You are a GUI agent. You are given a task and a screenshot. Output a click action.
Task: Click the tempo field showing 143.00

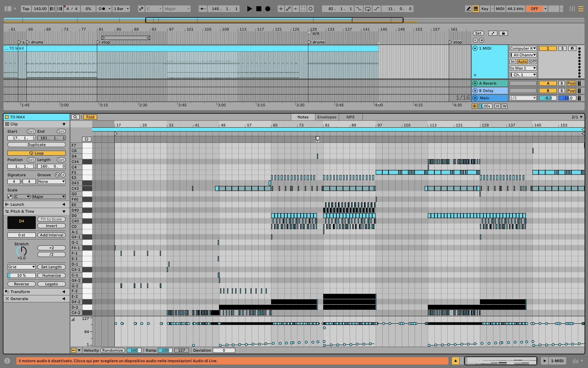click(40, 9)
